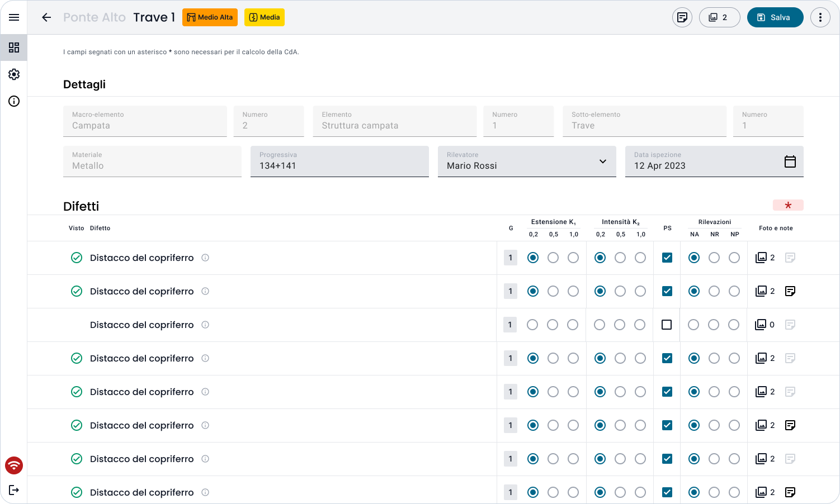Click the red asterisk badge in Difetti
This screenshot has height=504, width=840.
tap(788, 205)
